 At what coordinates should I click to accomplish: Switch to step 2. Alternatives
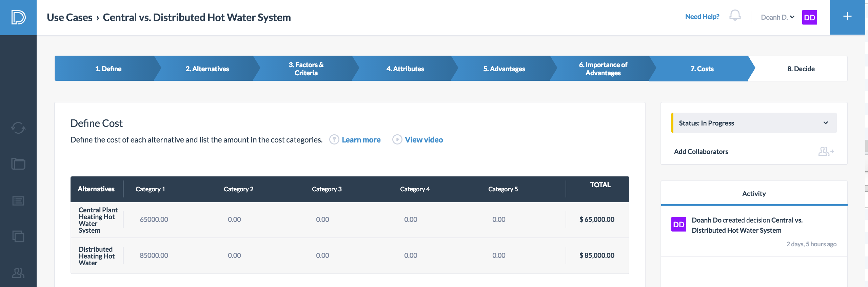(x=207, y=69)
